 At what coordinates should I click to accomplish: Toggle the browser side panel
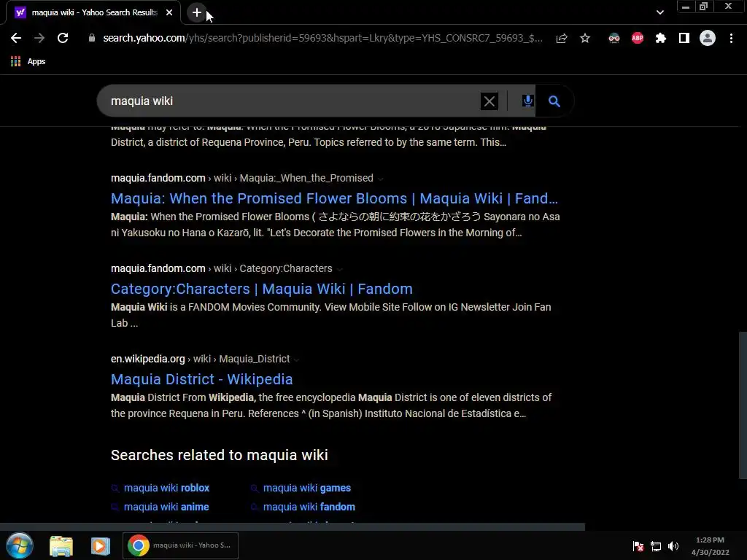(684, 38)
